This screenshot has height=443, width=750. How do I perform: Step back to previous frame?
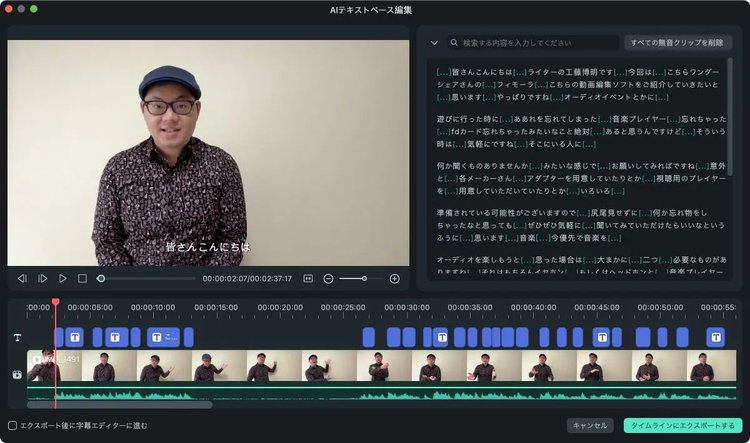pos(22,278)
